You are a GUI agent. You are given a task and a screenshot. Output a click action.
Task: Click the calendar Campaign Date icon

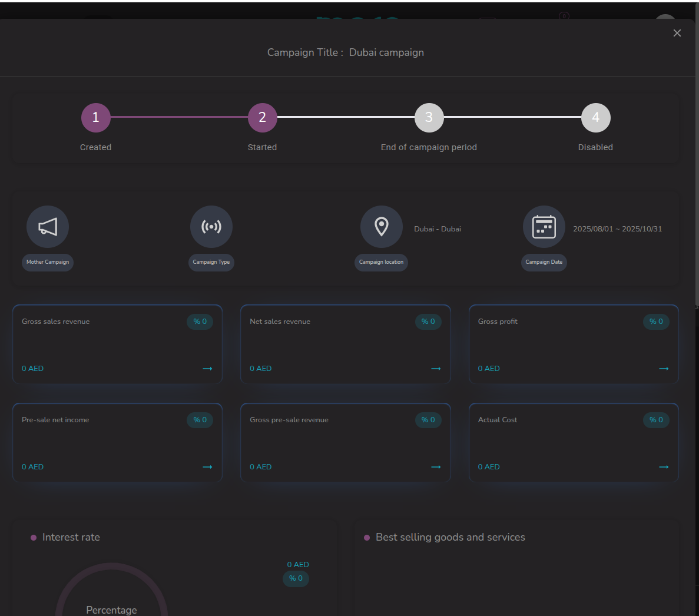point(544,227)
